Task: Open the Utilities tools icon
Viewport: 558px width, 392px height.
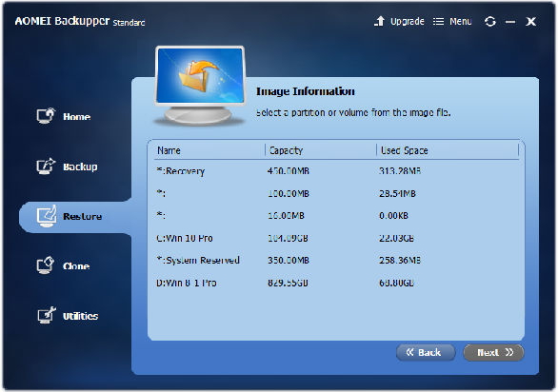Action: pos(47,315)
